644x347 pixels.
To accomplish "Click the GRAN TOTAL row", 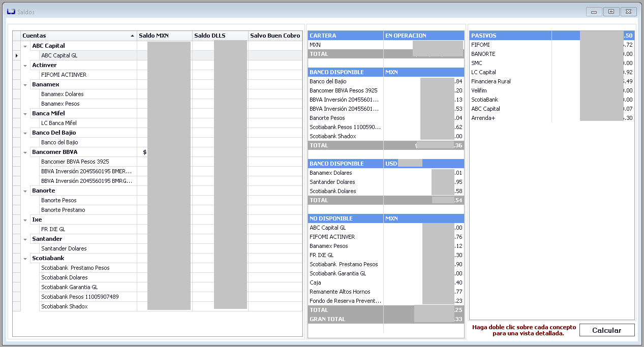I will click(386, 319).
